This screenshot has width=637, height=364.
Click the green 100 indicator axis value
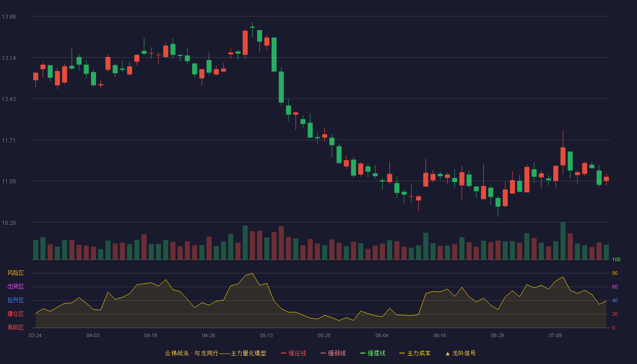pos(616,260)
